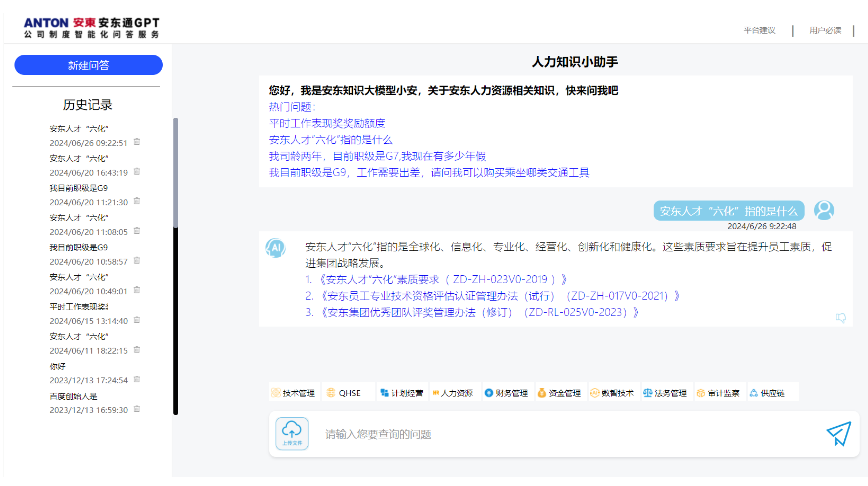The height and width of the screenshot is (486, 868).
Task: Give thumbs down on AI answer
Action: pyautogui.click(x=840, y=318)
